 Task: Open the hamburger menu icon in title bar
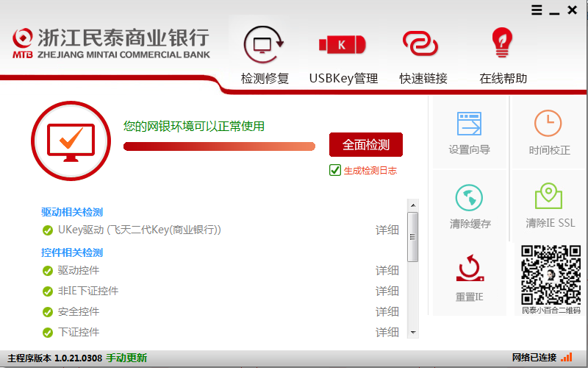537,10
